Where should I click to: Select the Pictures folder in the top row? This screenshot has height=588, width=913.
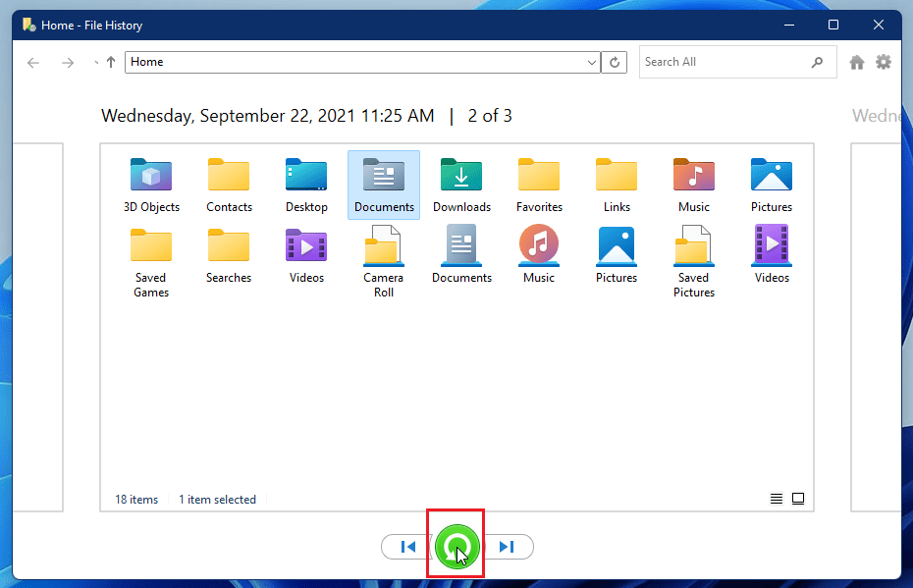772,186
